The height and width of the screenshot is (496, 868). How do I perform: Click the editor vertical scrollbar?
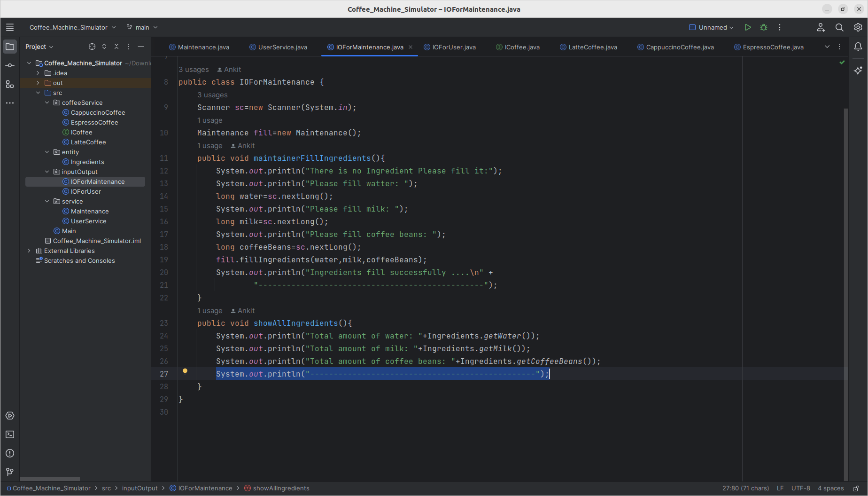846,294
